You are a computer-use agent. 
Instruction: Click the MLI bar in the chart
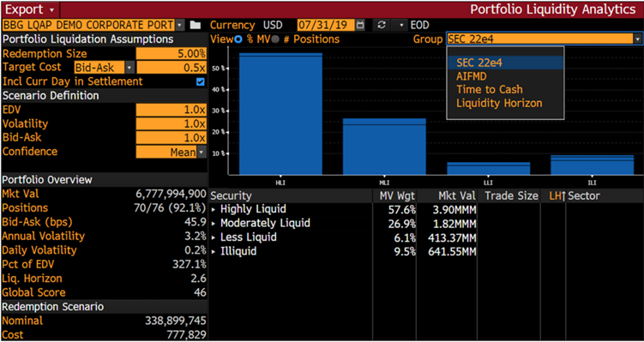(384, 147)
